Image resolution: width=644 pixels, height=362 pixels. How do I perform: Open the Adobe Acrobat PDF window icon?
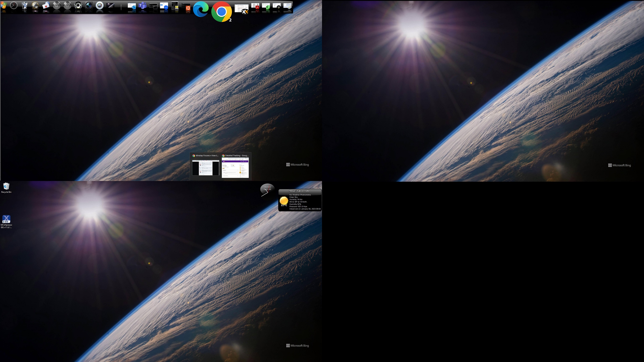(255, 6)
